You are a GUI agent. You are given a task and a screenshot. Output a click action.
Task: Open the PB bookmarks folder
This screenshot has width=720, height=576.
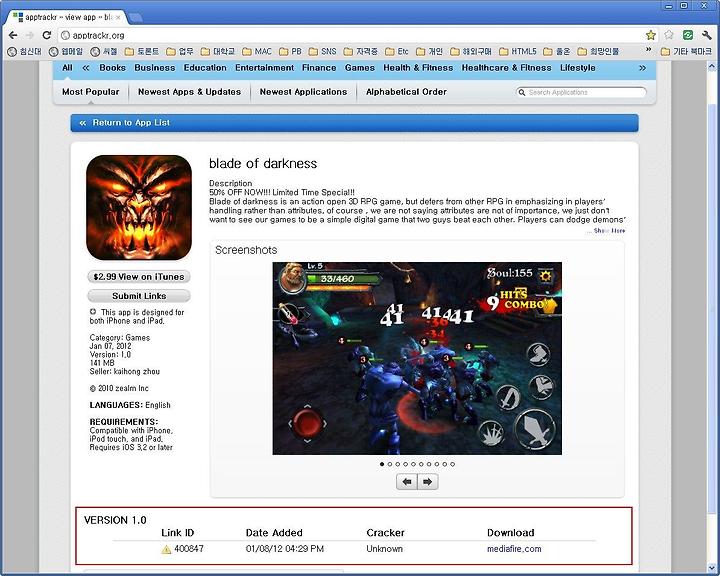click(x=290, y=51)
